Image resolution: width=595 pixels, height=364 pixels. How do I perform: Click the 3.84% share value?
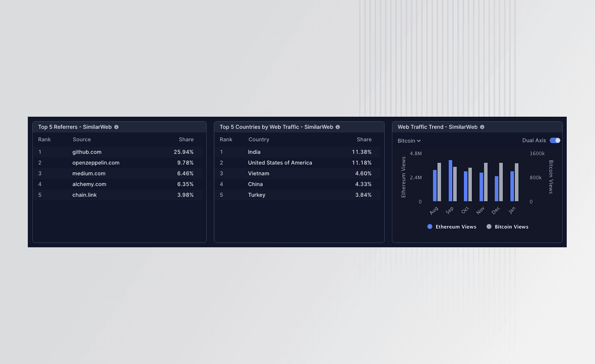point(363,195)
